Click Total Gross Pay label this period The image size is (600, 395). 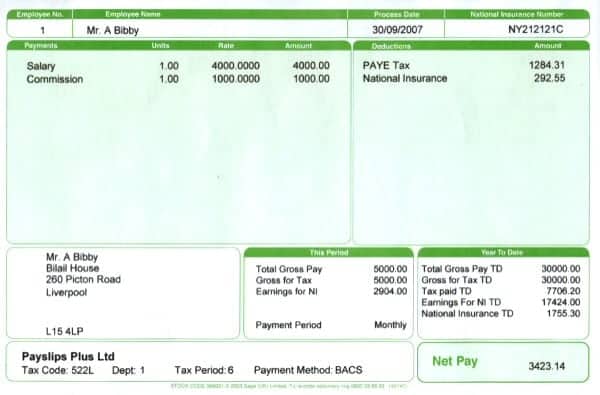[289, 269]
